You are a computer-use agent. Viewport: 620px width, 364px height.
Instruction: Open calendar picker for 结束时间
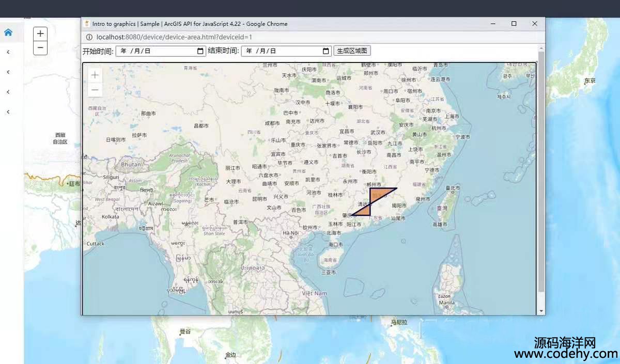tap(326, 51)
